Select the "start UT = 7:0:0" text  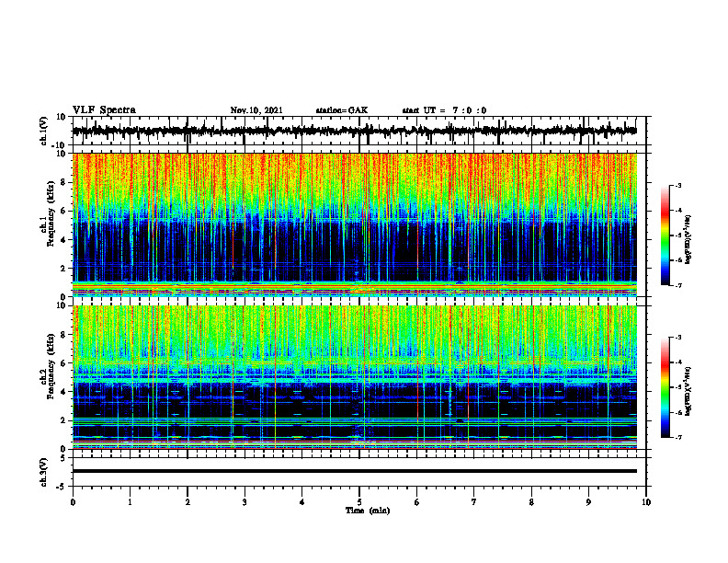(444, 110)
